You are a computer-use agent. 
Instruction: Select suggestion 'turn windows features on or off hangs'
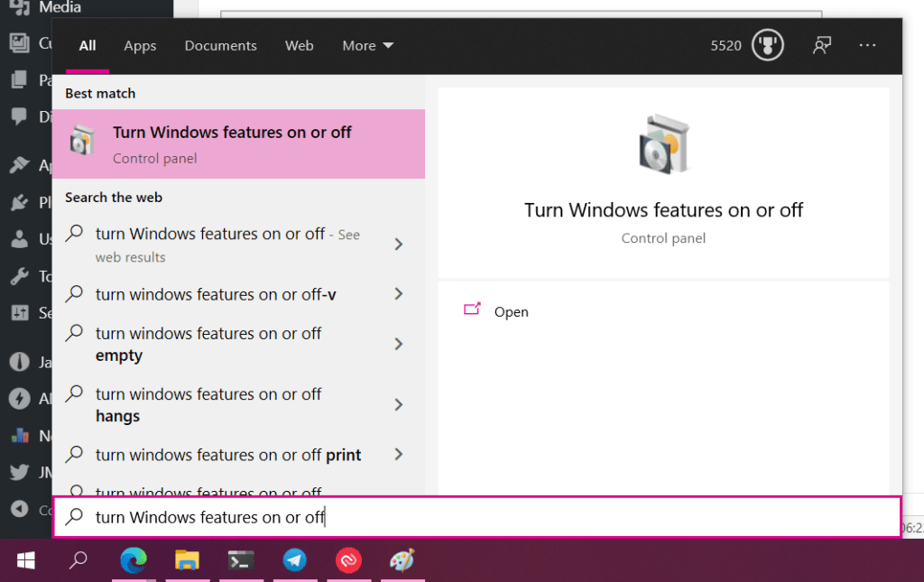pos(208,404)
